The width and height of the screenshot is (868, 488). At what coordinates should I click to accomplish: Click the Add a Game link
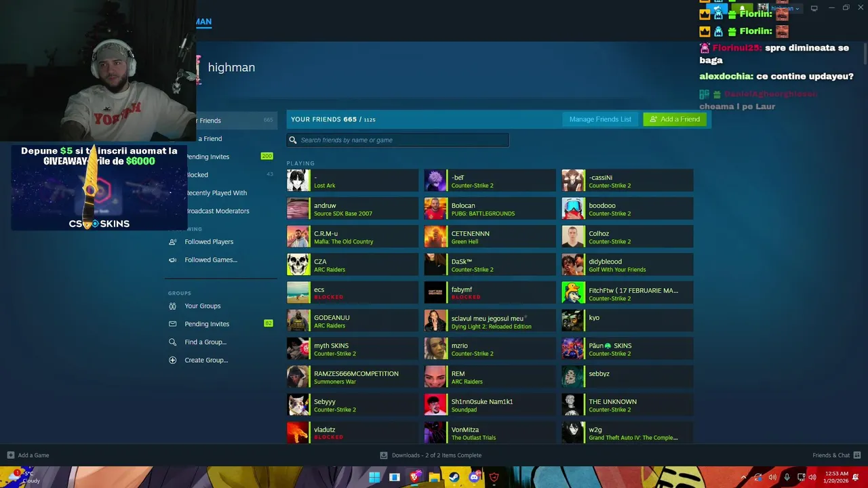pos(33,455)
